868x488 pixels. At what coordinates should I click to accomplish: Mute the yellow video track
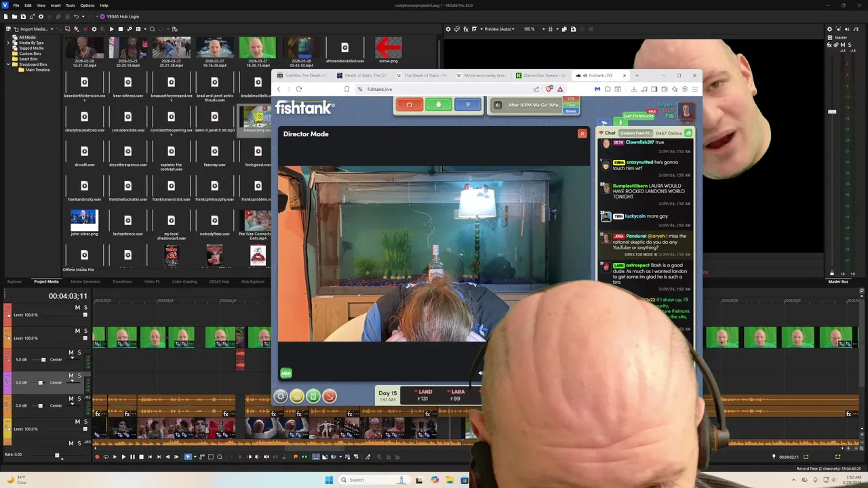(x=77, y=422)
